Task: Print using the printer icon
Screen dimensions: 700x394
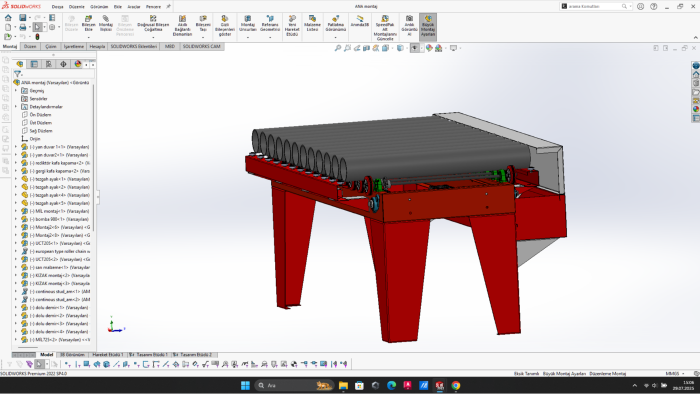Action: tap(22, 27)
